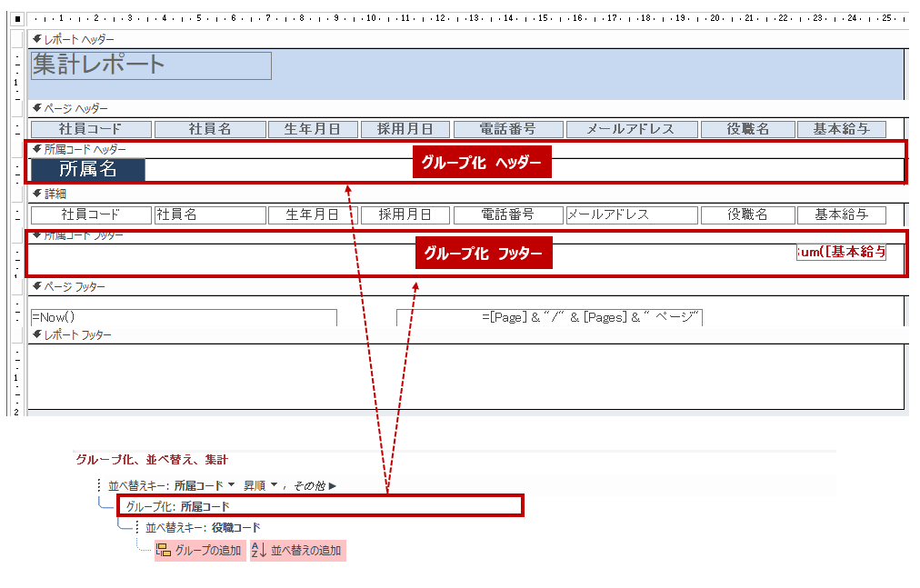
Task: Open the 所属コード sort field dropdown
Action: (231, 485)
